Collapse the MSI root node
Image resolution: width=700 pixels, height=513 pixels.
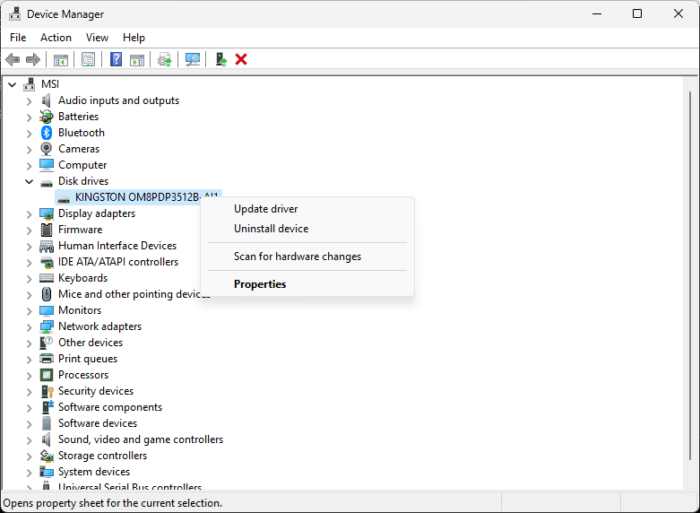[12, 84]
